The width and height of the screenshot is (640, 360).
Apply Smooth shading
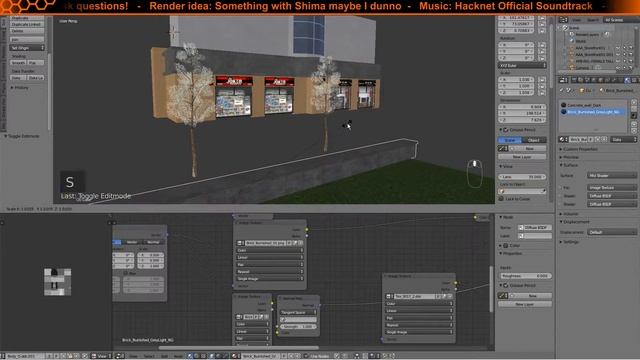click(18, 63)
